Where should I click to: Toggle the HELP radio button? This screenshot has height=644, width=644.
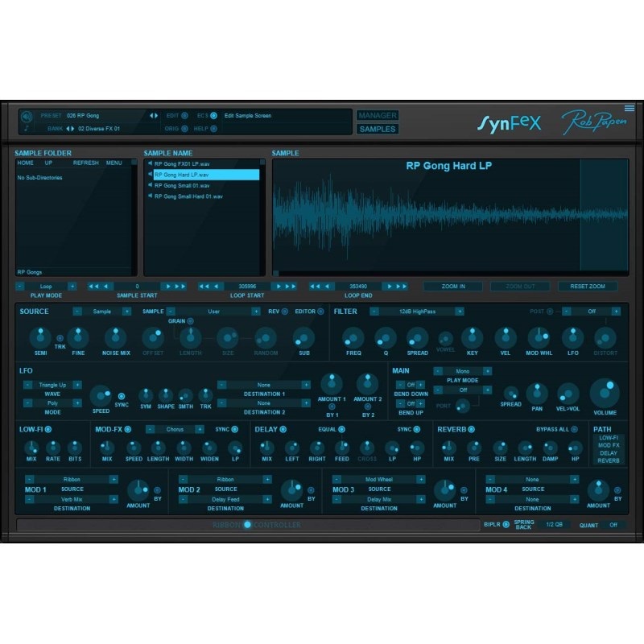(x=213, y=129)
